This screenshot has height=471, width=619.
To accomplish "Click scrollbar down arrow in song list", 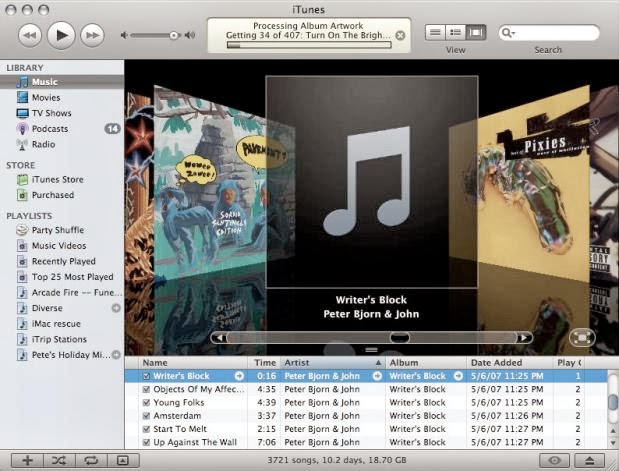I will (x=613, y=443).
